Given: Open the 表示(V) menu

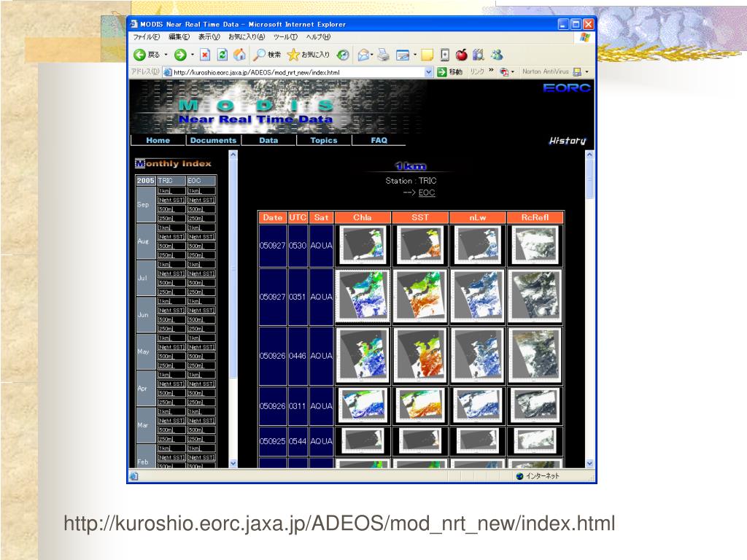Looking at the screenshot, I should (x=209, y=36).
